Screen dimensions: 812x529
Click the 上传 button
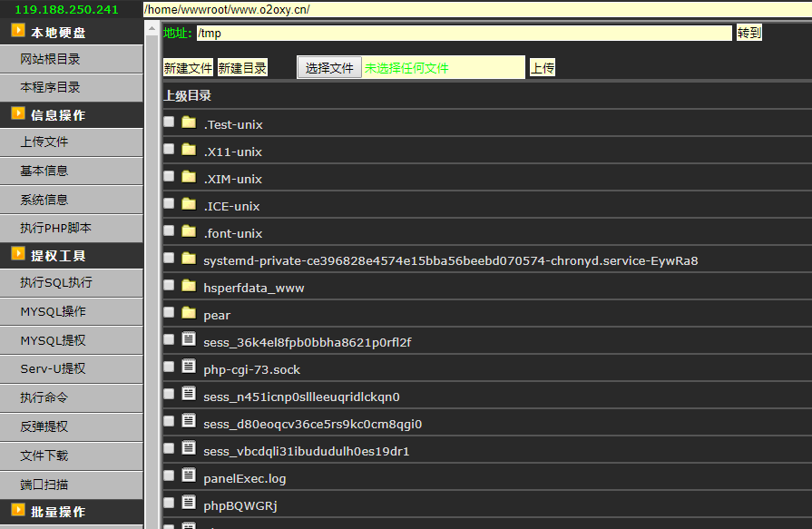point(543,67)
